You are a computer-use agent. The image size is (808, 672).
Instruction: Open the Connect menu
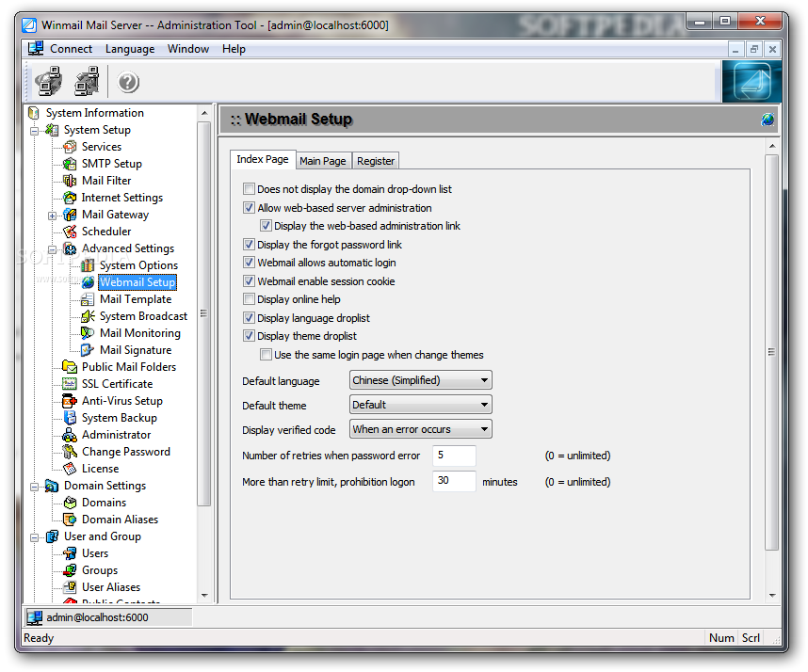pyautogui.click(x=71, y=49)
